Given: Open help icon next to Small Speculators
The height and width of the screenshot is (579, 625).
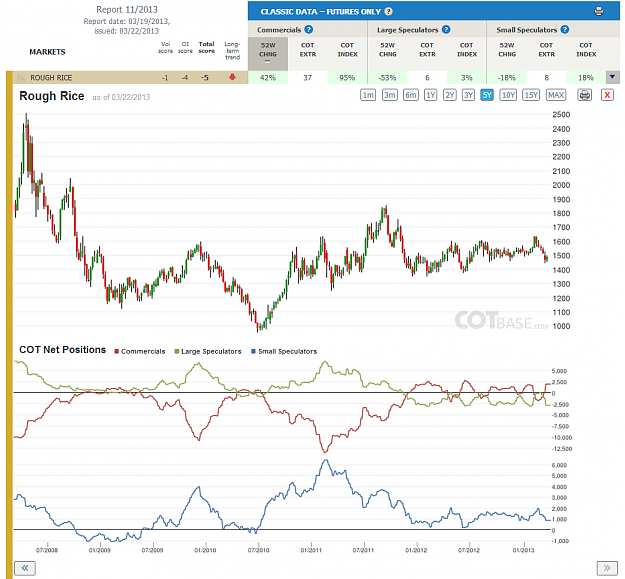Looking at the screenshot, I should (564, 29).
